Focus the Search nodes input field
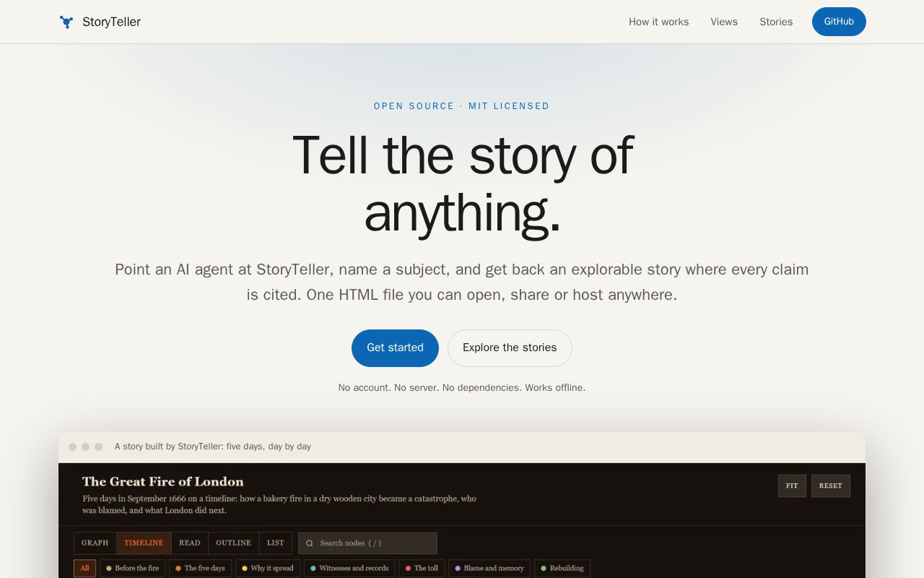This screenshot has height=578, width=924. 367,543
